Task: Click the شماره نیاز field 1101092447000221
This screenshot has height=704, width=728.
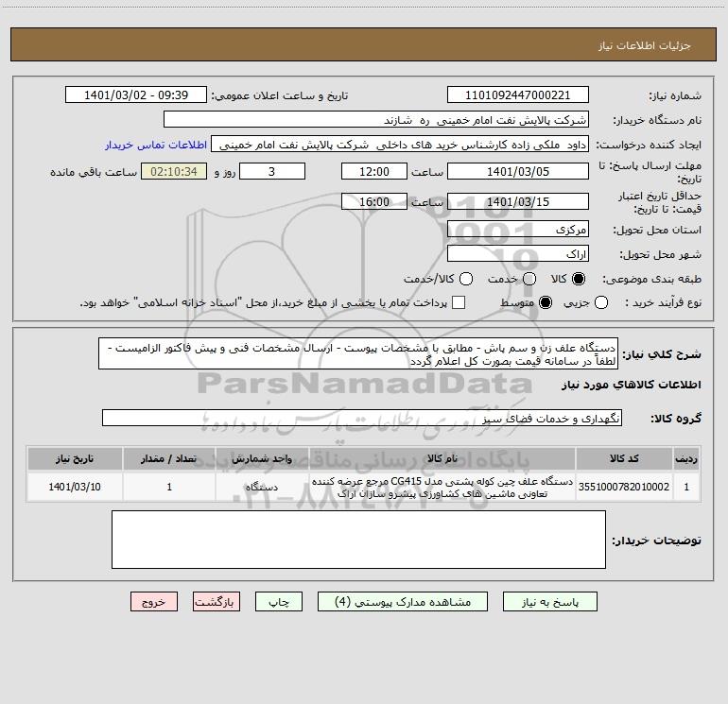Action: (x=518, y=94)
